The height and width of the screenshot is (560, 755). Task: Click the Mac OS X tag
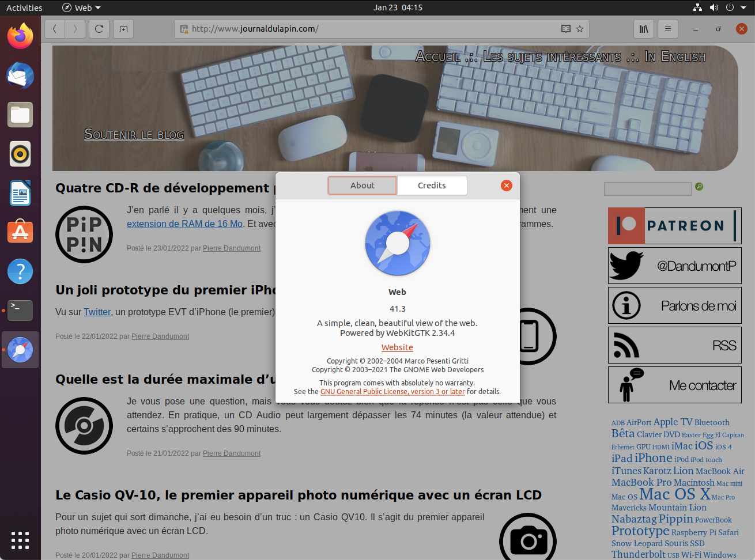[675, 494]
